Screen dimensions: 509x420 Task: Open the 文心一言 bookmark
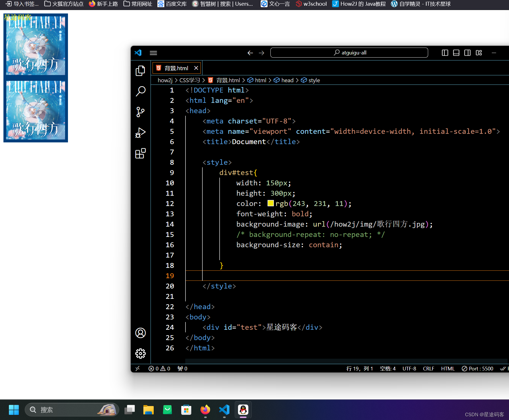coord(275,4)
